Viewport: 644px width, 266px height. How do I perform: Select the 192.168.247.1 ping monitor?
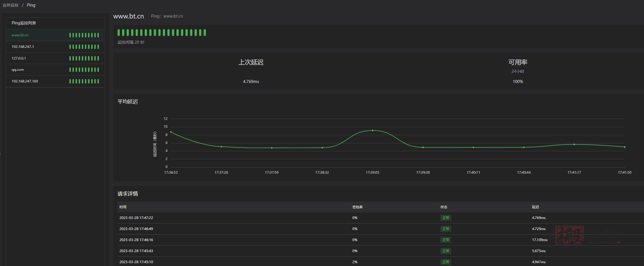(23, 47)
